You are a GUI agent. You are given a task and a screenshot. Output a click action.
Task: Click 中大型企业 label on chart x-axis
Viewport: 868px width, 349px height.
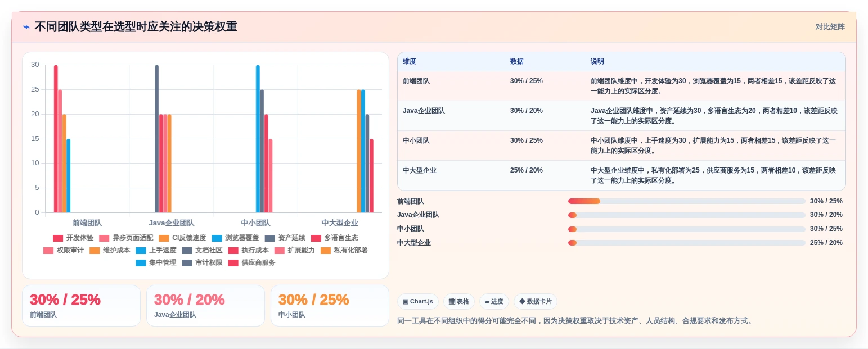pos(340,223)
